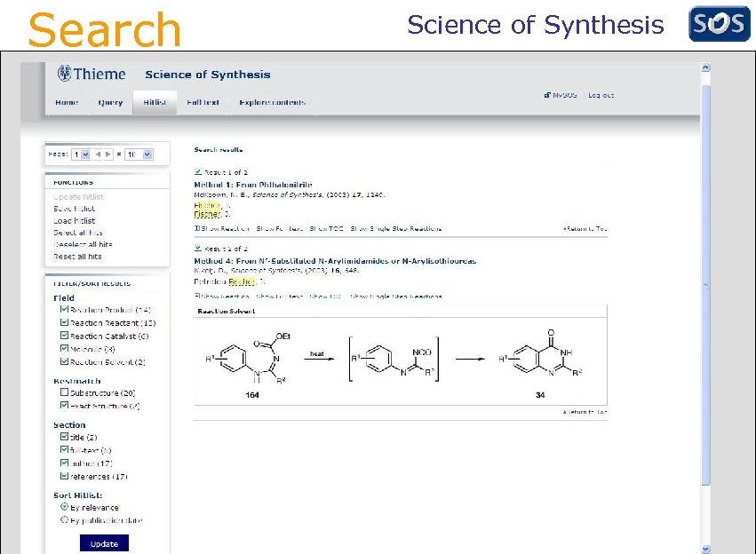The image size is (756, 554).
Task: Click the vertical scrollbar thumb
Action: click(705, 284)
